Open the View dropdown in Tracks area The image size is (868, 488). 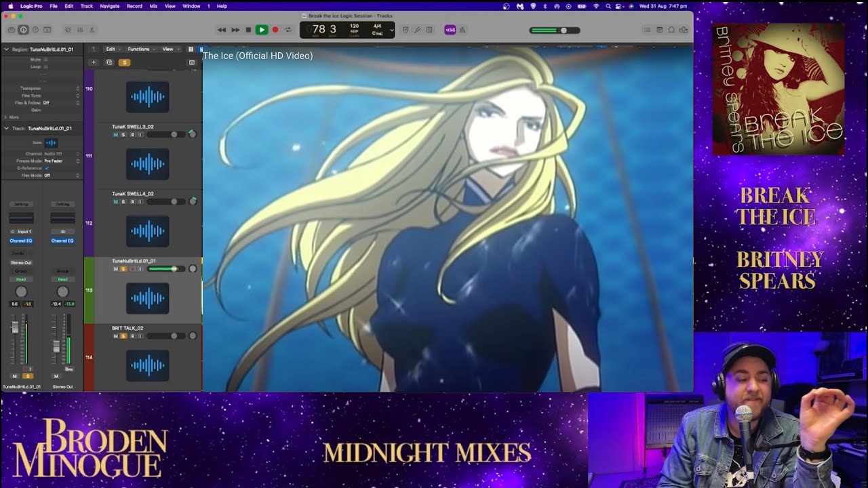pyautogui.click(x=170, y=49)
